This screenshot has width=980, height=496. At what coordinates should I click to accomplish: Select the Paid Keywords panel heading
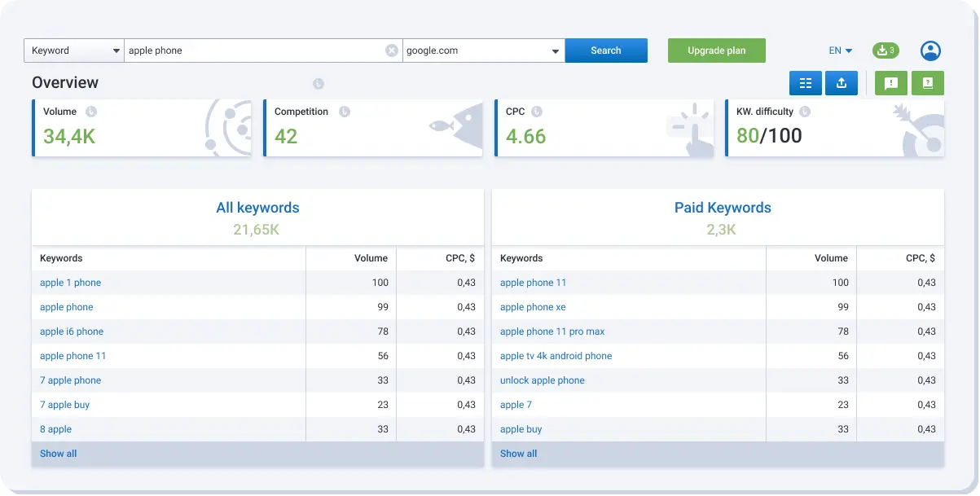721,208
